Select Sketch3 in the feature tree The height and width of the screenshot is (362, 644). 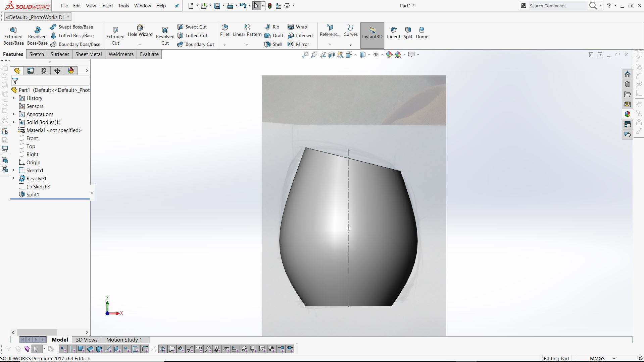click(35, 187)
